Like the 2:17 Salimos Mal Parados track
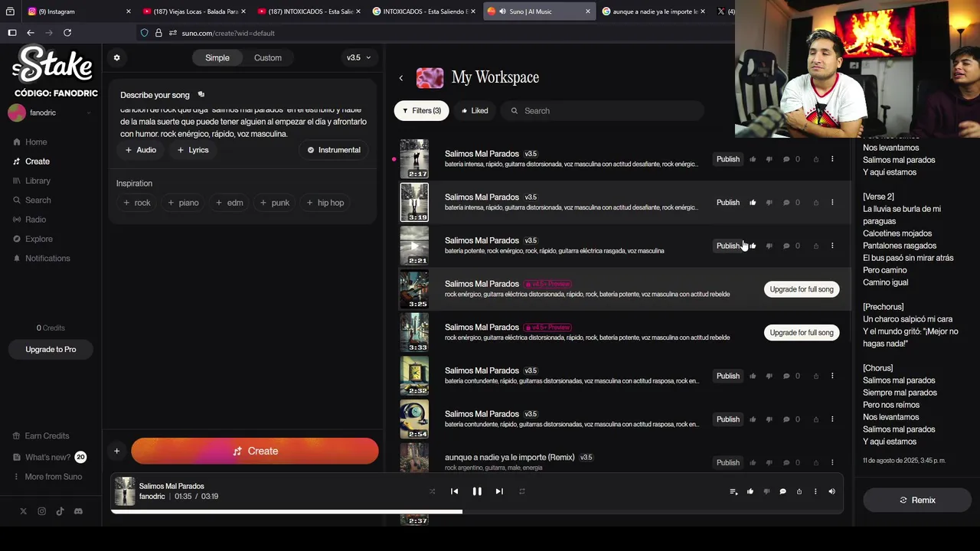 click(753, 159)
